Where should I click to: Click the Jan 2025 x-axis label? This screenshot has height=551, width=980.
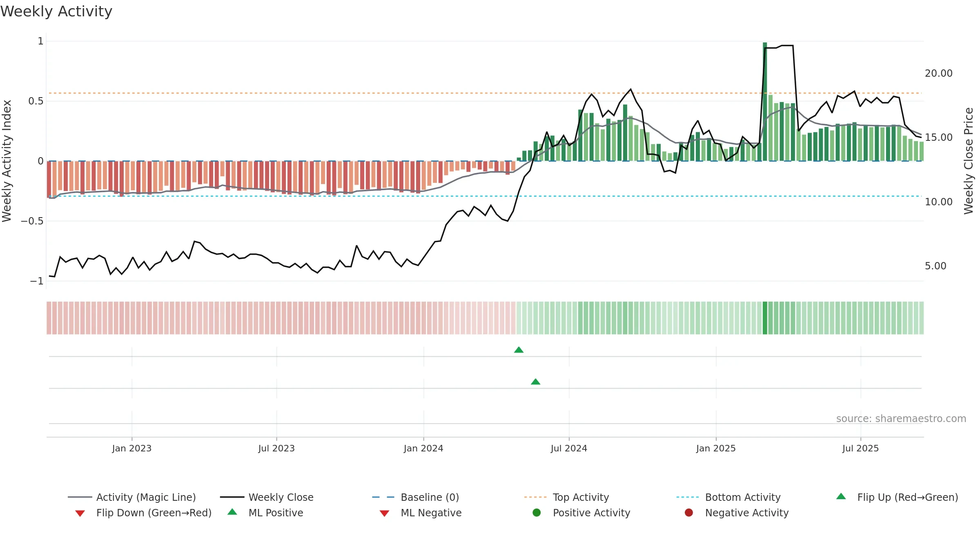pyautogui.click(x=716, y=448)
